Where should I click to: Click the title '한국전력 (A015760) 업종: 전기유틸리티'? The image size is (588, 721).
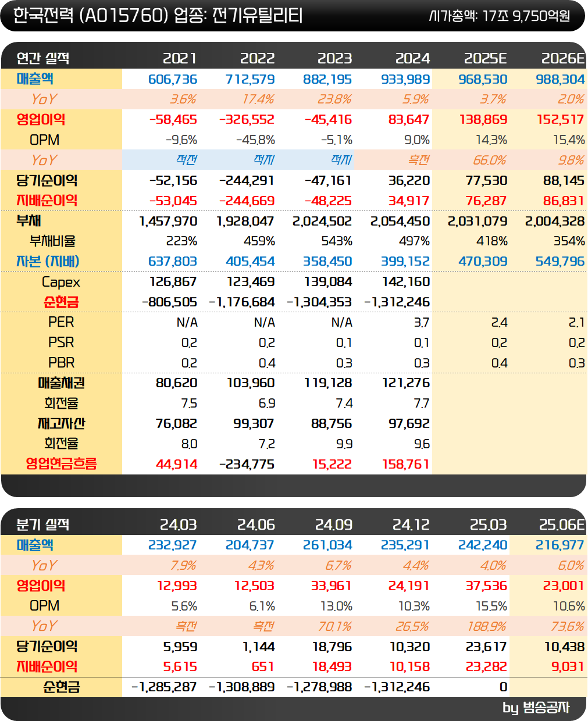pos(158,15)
